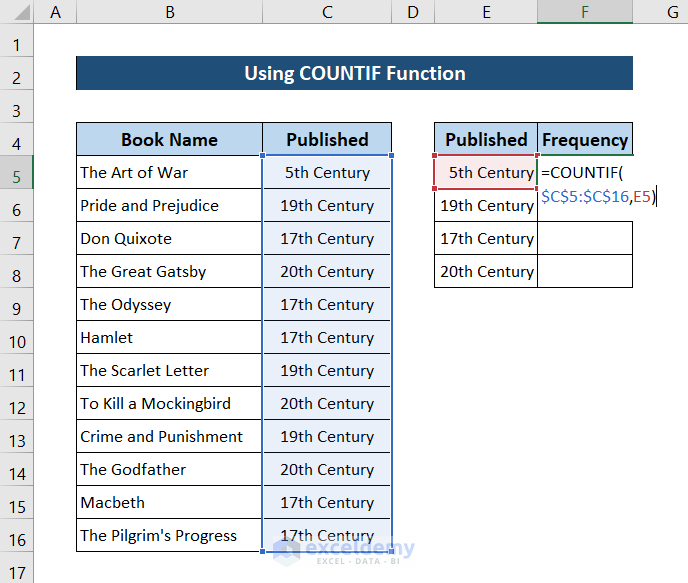
Task: Click Hamlet's '17th Century' cell
Action: 327,337
